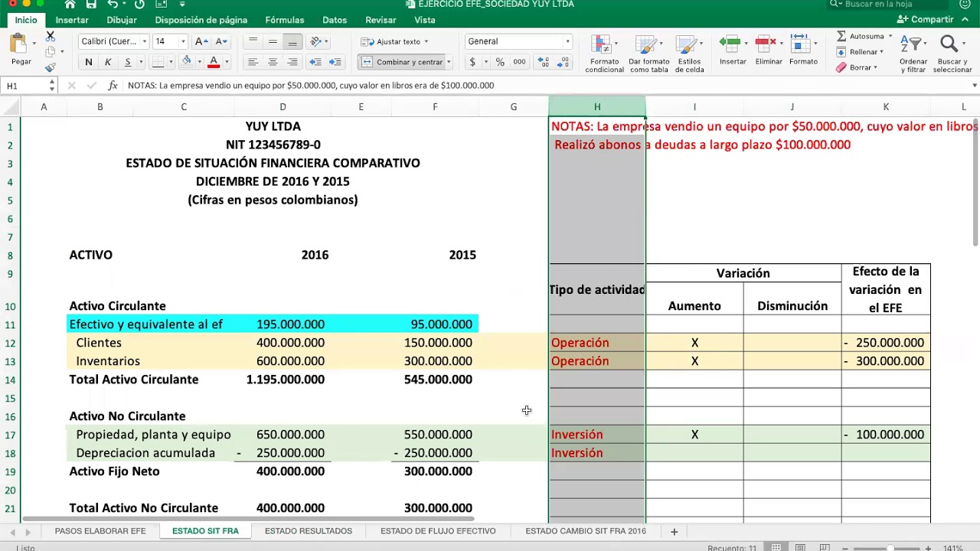Switch to normal view in status bar
This screenshot has width=980, height=551.
[x=776, y=548]
